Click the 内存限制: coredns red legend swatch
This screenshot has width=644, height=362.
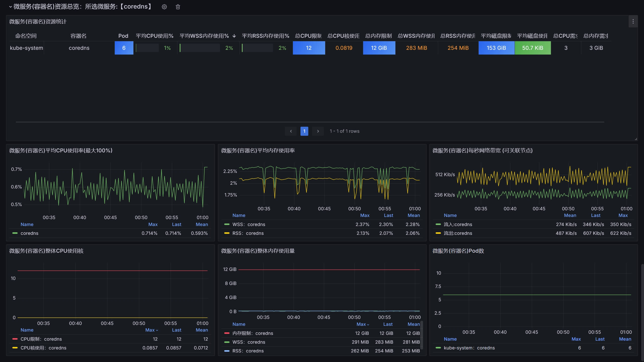(x=227, y=333)
